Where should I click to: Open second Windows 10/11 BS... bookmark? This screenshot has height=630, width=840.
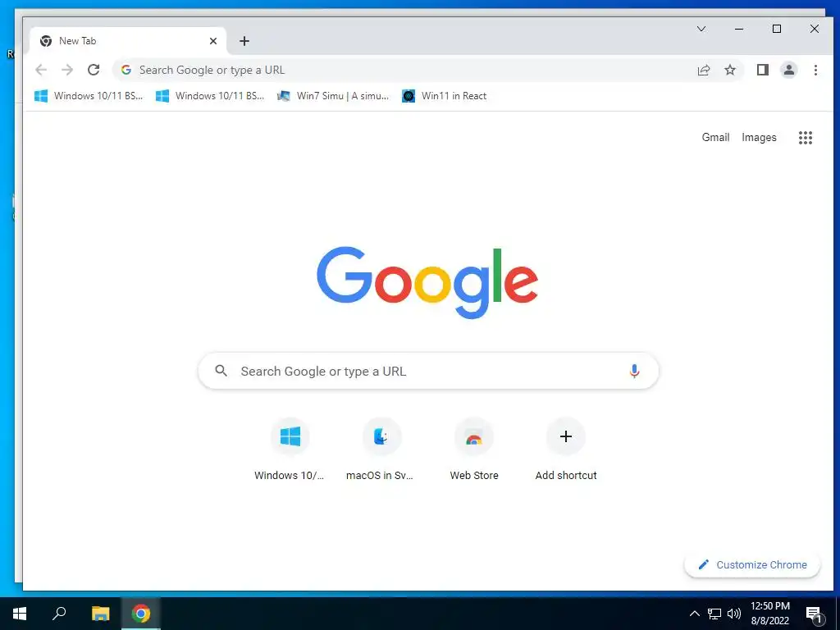pos(210,96)
